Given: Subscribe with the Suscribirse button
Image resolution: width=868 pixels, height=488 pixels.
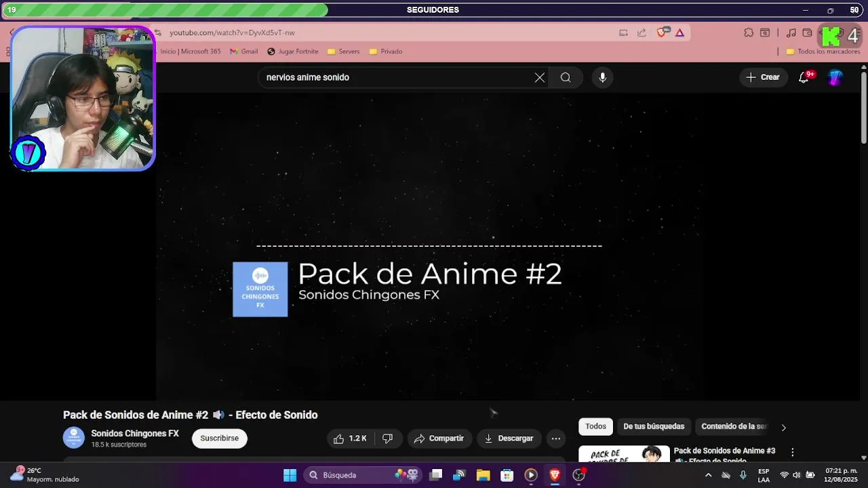Looking at the screenshot, I should [x=220, y=439].
